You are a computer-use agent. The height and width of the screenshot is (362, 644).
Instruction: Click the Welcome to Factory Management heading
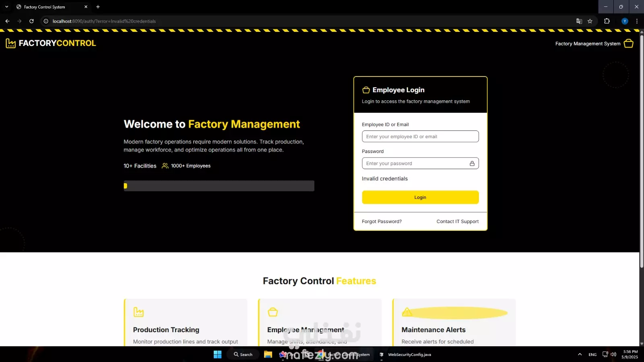212,124
